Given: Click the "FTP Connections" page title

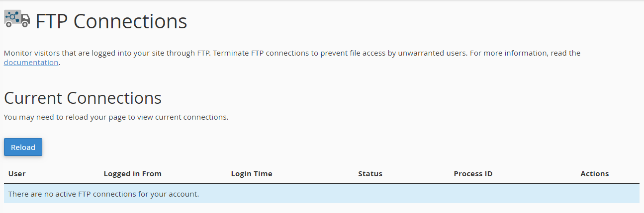Looking at the screenshot, I should pyautogui.click(x=111, y=21).
